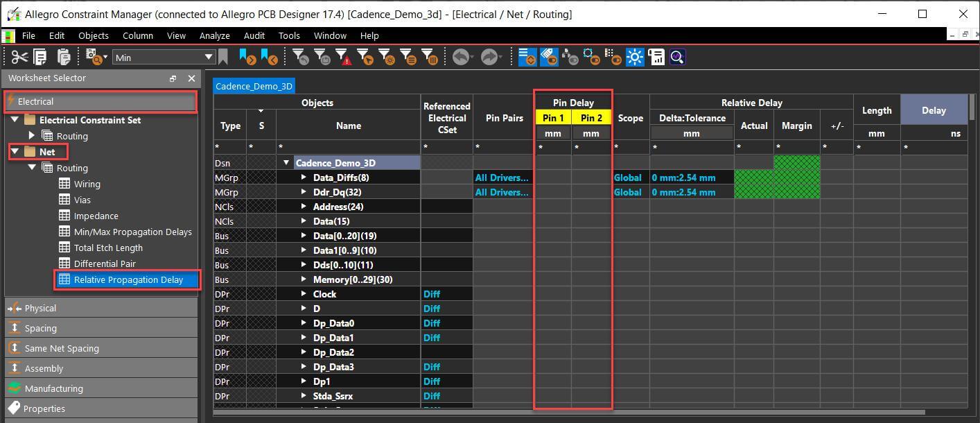Click the Pin 1 column header
980x423 pixels.
pos(553,118)
